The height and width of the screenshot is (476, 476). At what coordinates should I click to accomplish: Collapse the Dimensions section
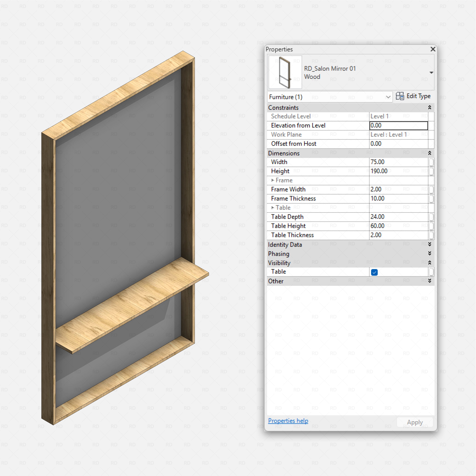tap(430, 153)
